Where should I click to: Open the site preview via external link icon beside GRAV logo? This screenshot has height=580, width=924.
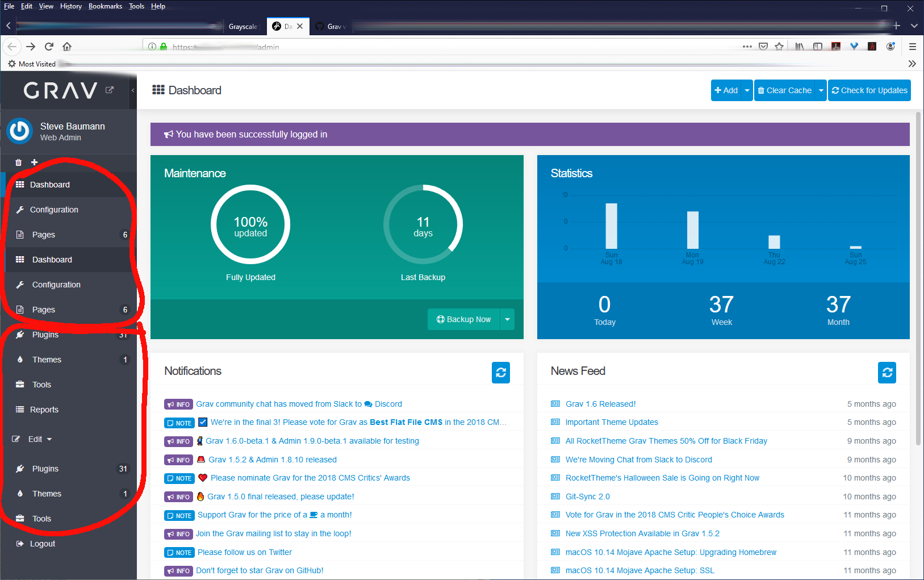109,90
